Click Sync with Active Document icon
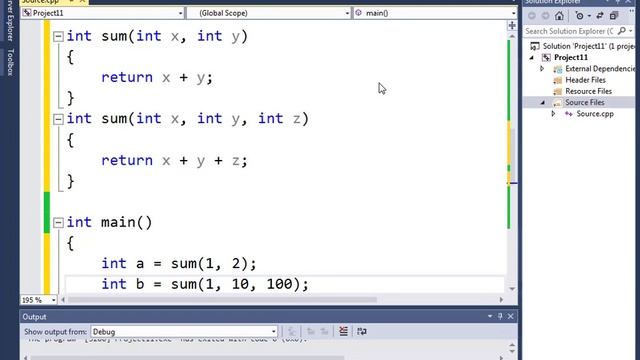 click(x=600, y=16)
